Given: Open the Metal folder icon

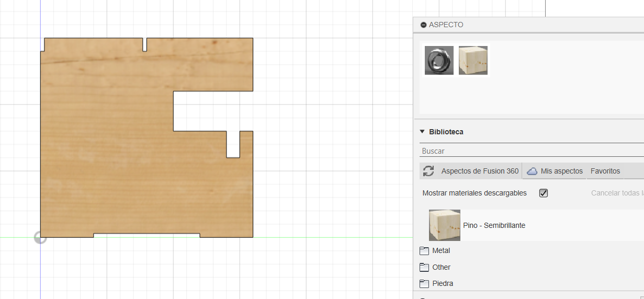Looking at the screenshot, I should (x=424, y=251).
